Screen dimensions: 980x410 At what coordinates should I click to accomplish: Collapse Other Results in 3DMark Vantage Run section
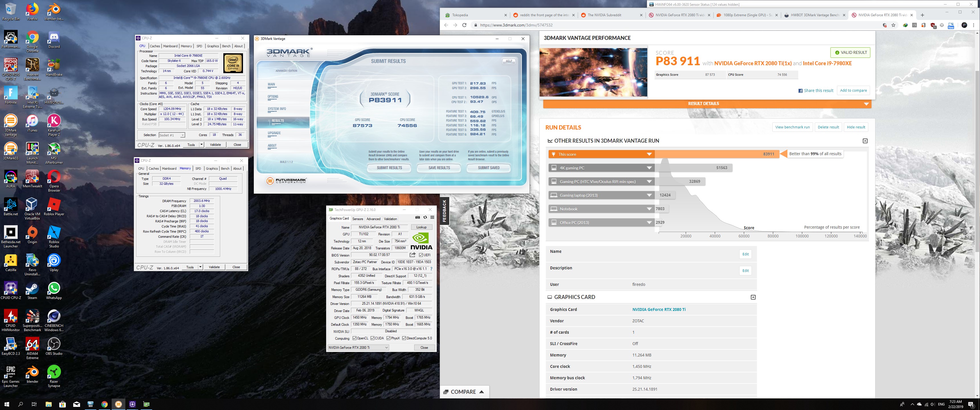[x=865, y=141]
